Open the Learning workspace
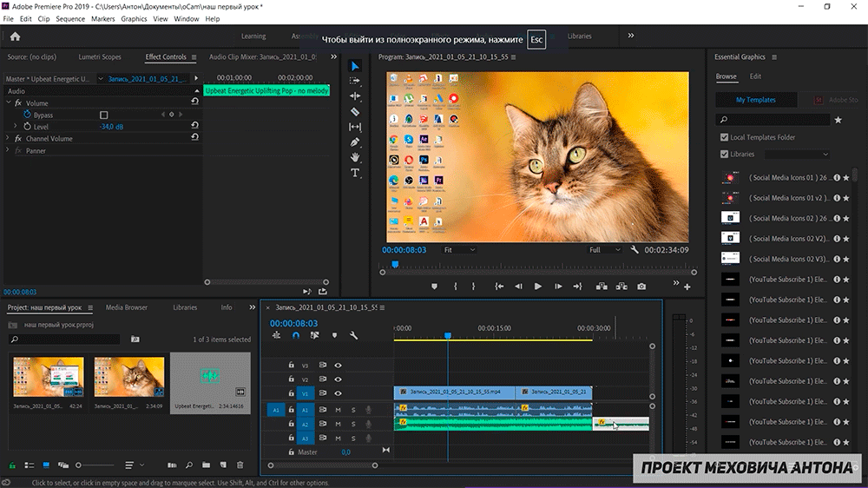The image size is (868, 488). [x=253, y=36]
